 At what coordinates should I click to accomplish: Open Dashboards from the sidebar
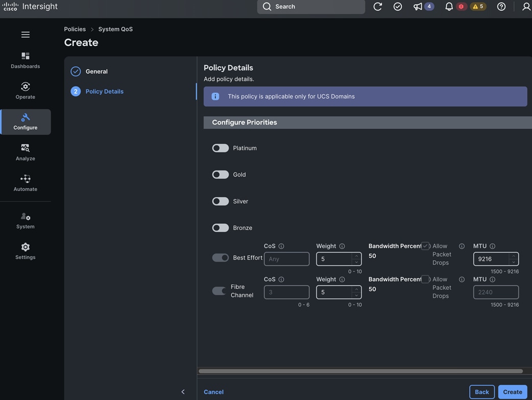point(26,60)
